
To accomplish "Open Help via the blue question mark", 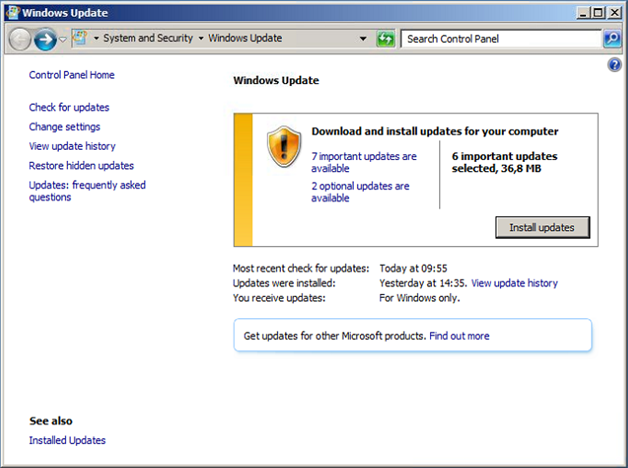I will (614, 64).
